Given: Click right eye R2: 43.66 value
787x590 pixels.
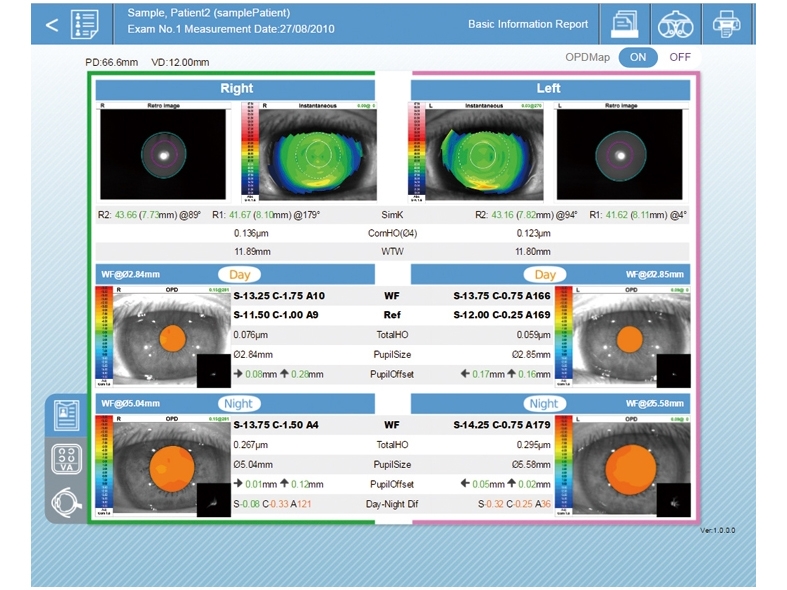Looking at the screenshot, I should click(x=149, y=215).
